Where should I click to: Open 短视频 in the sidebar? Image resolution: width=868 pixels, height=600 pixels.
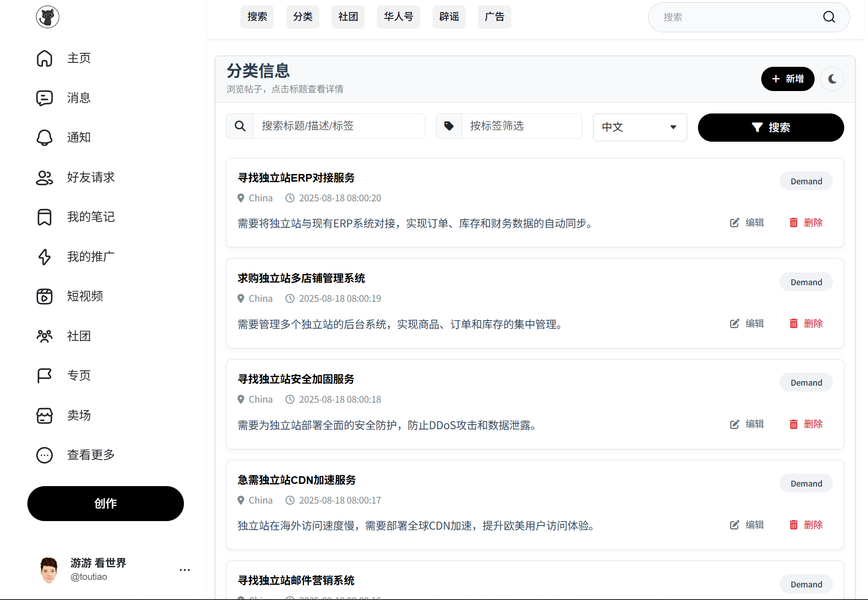click(x=85, y=296)
